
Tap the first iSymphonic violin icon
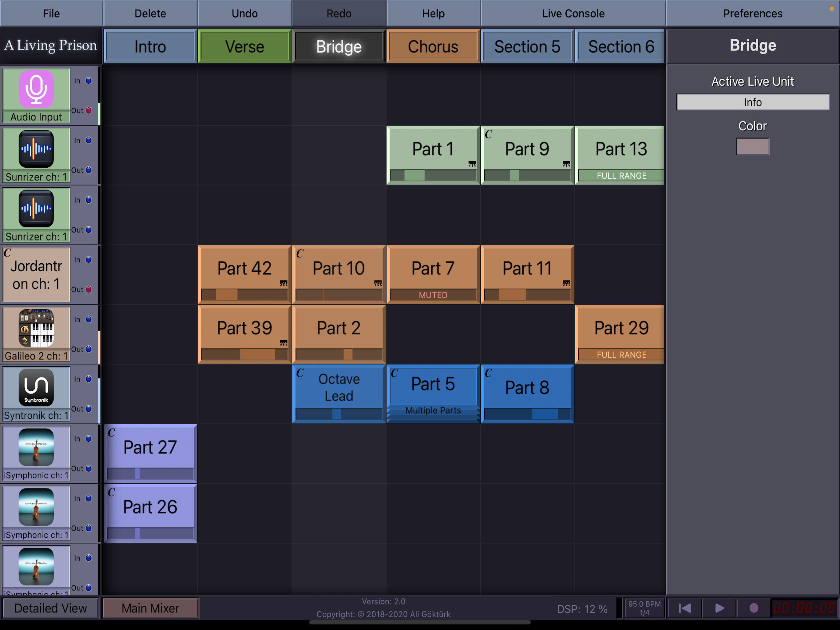point(36,447)
